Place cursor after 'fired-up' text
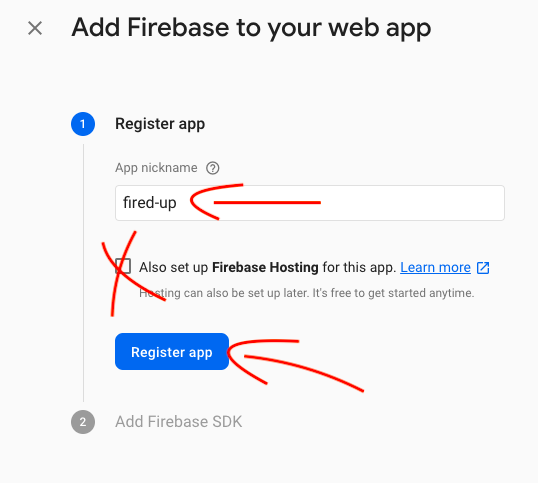 click(x=177, y=203)
